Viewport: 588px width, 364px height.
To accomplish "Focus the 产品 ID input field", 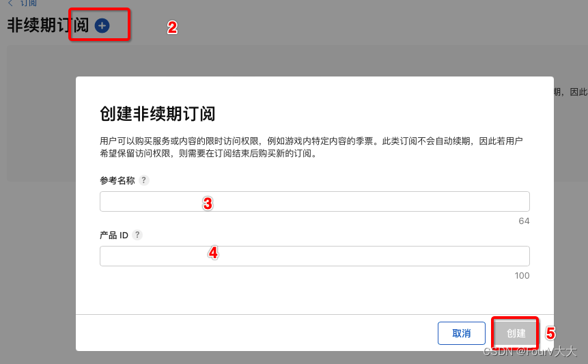I will coord(315,256).
